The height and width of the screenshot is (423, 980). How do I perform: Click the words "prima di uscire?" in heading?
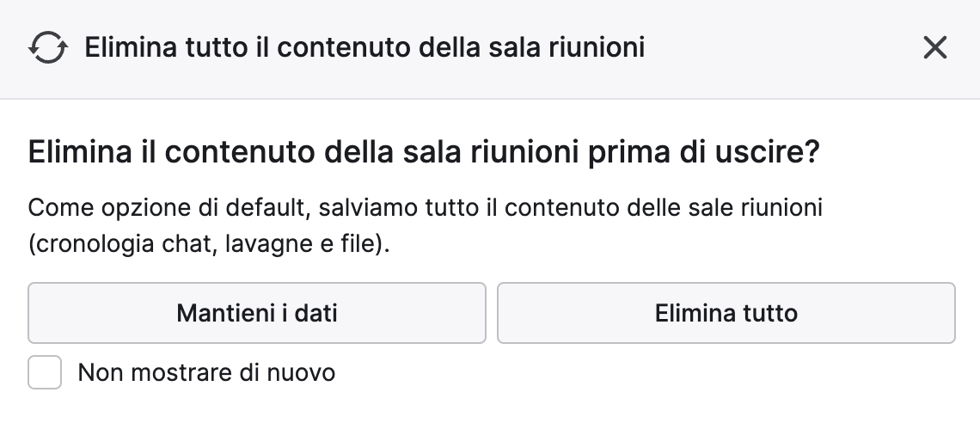tap(704, 152)
